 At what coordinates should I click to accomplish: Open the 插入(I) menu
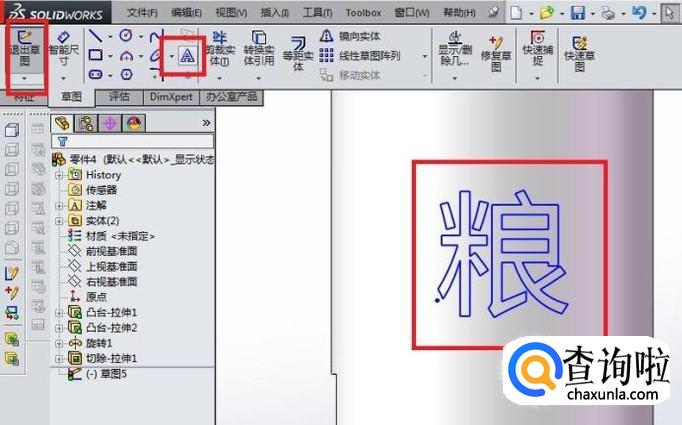coord(274,13)
